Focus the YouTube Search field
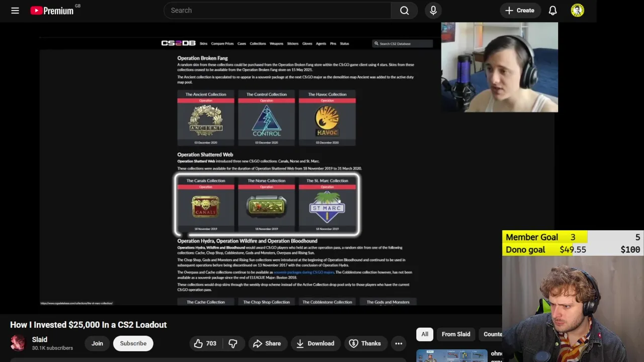644x362 pixels. pos(277,10)
